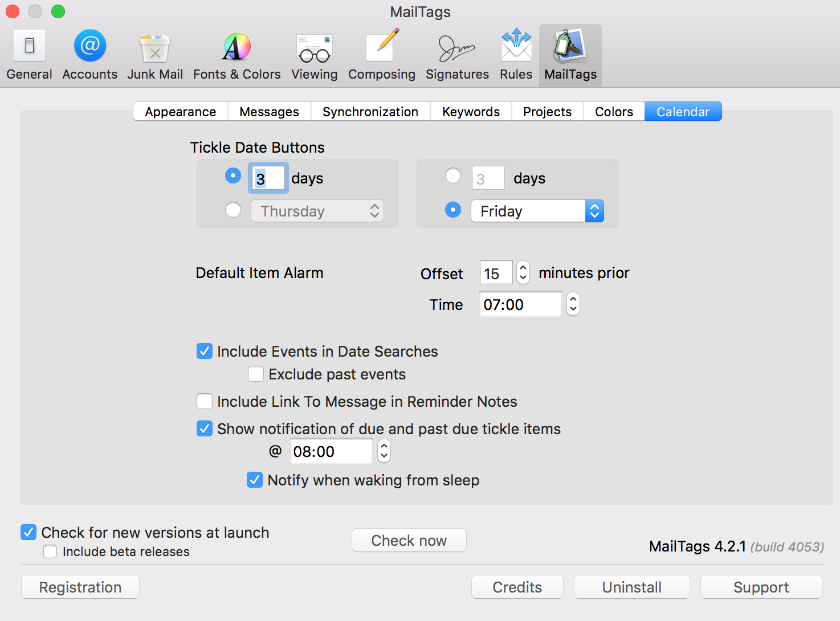Click the active 3 days input field

268,178
